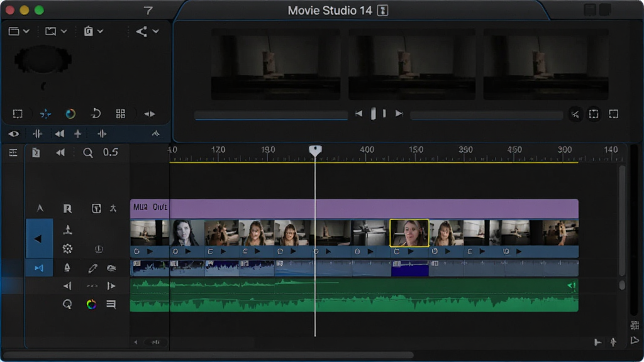Click the upper green audio waveform track
This screenshot has height=362, width=644.
pos(354,285)
